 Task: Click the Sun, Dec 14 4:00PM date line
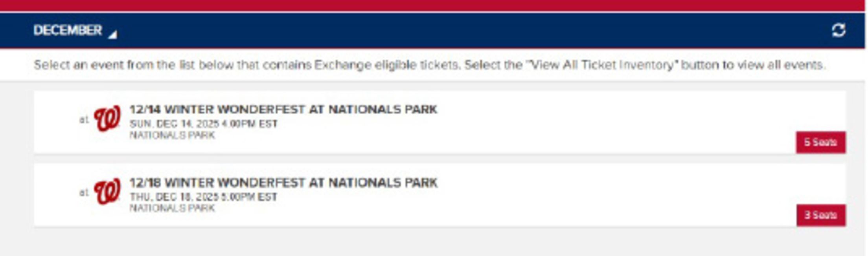click(x=203, y=124)
